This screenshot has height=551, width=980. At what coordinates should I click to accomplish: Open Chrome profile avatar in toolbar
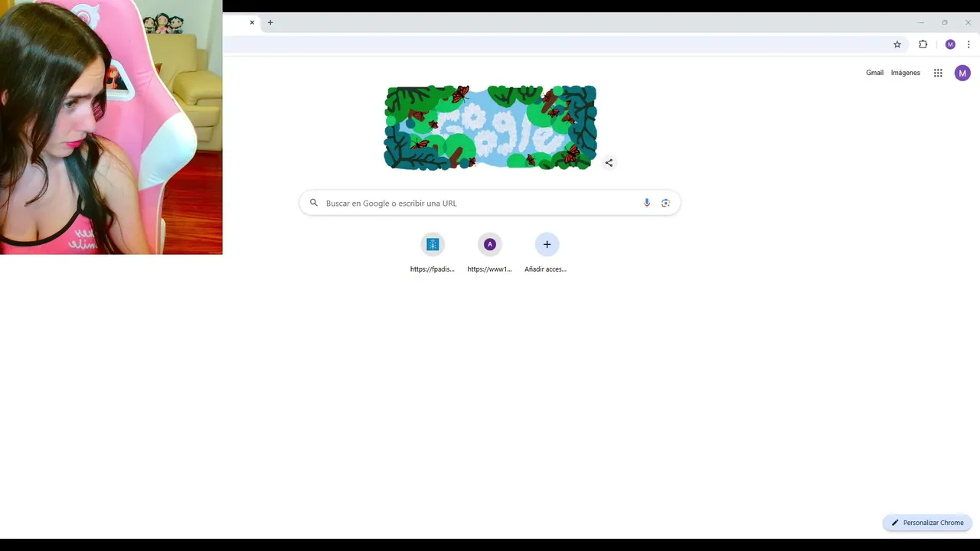click(x=950, y=44)
